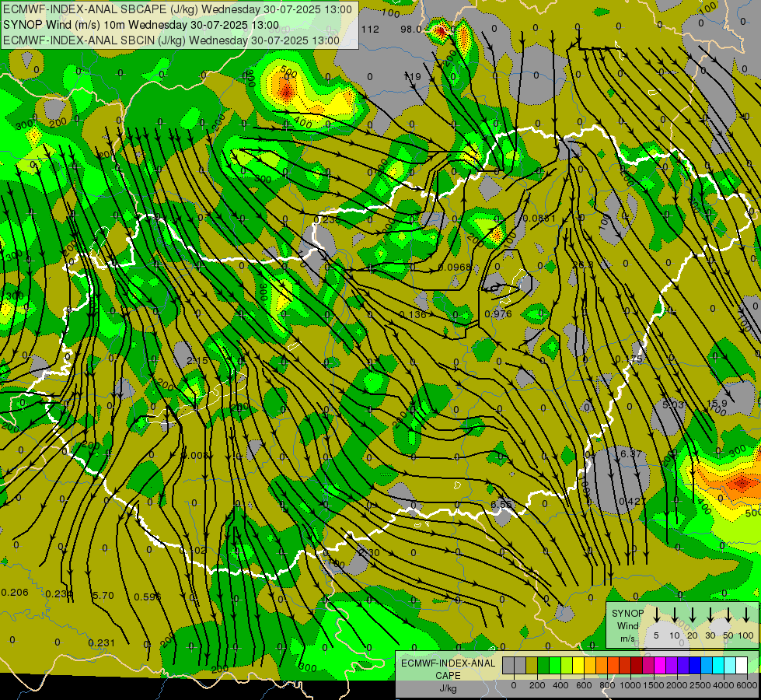Screen dimensions: 761x700
Task: Click the '0.136' value on the map
Action: tap(413, 315)
